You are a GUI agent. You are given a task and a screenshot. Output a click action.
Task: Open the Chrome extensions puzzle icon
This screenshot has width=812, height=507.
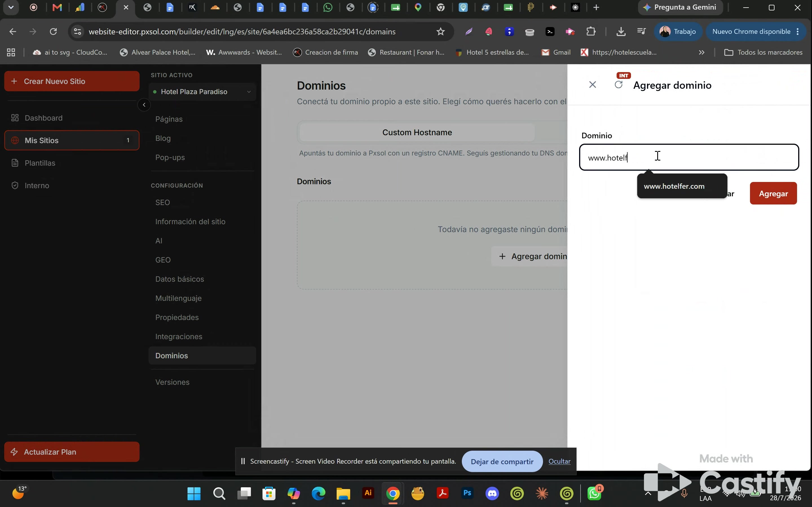coord(591,32)
